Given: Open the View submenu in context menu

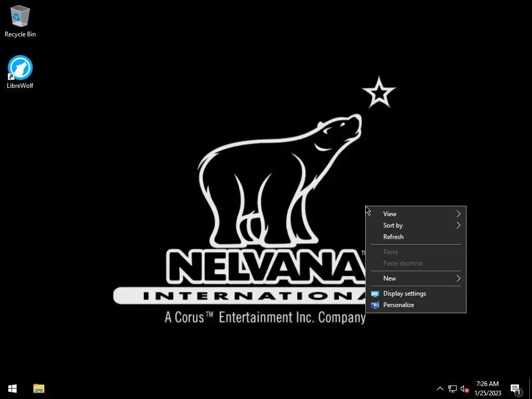Looking at the screenshot, I should coord(416,214).
